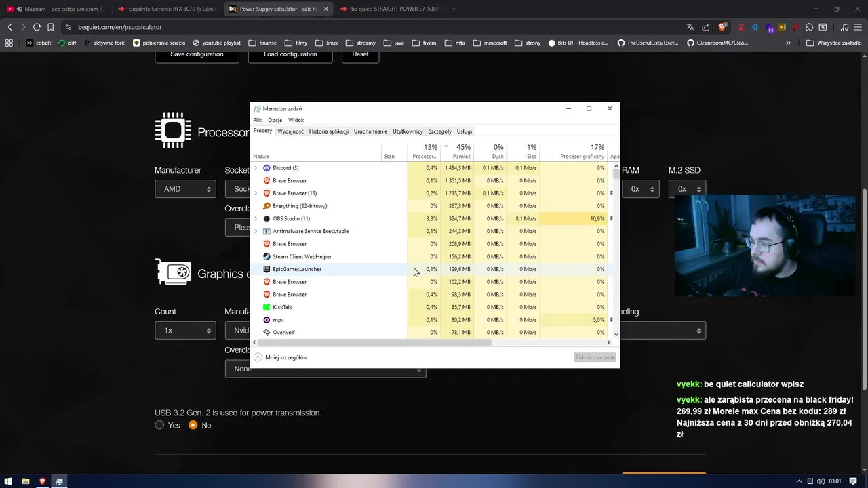Expand the Brave Browser (13) process group
868x488 pixels.
(256, 193)
